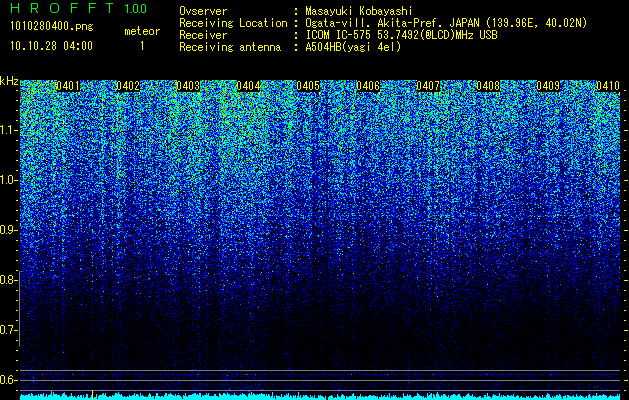This screenshot has height=400, width=629.
Task: Click the ICOM IC-575 53.7492 MHz USB text
Action: tap(401, 35)
